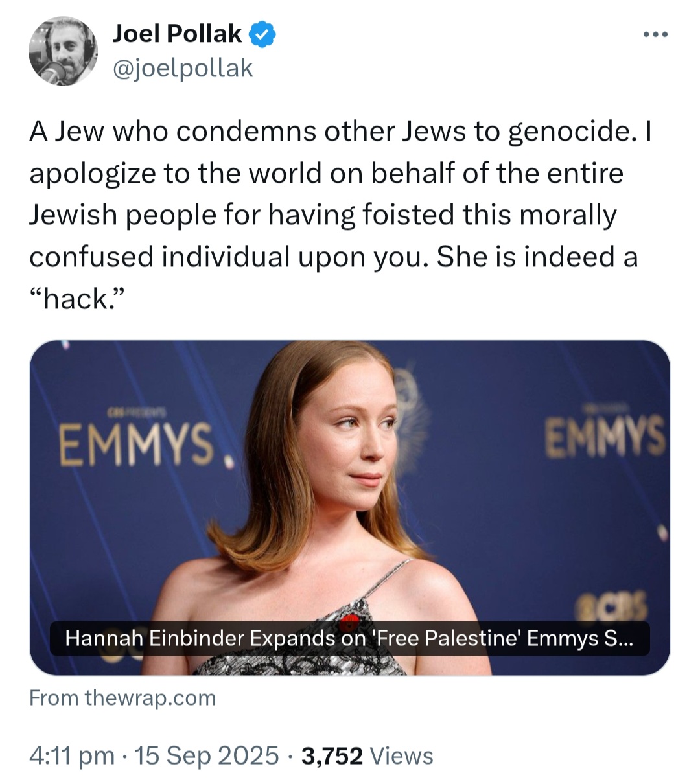
Task: Open the Hannah Einbinder headline caption
Action: (x=349, y=639)
